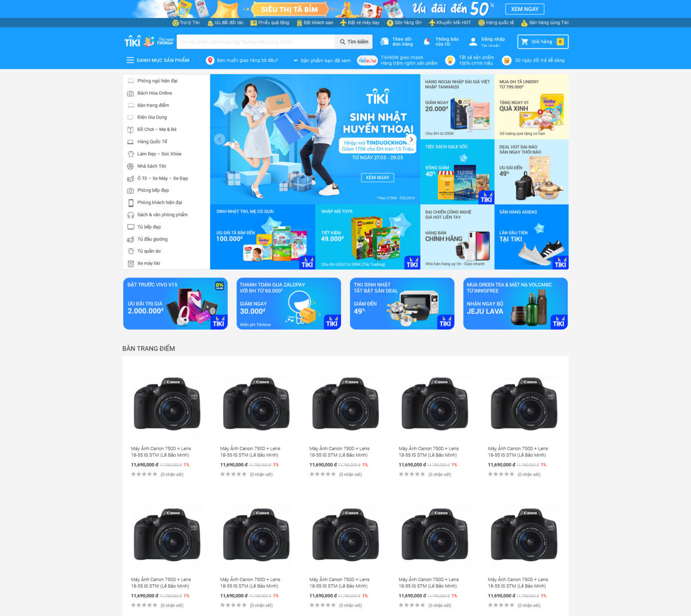Viewport: 691px width, 616px height.
Task: Open Innisfree Green Tea Jeju Lava banner
Action: (516, 304)
